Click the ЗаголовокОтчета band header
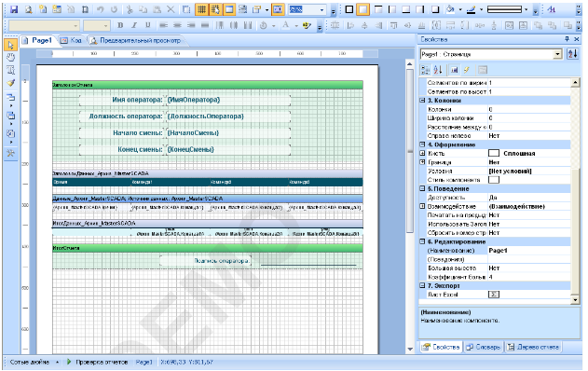Viewport: 588px width, 371px height. coord(208,85)
